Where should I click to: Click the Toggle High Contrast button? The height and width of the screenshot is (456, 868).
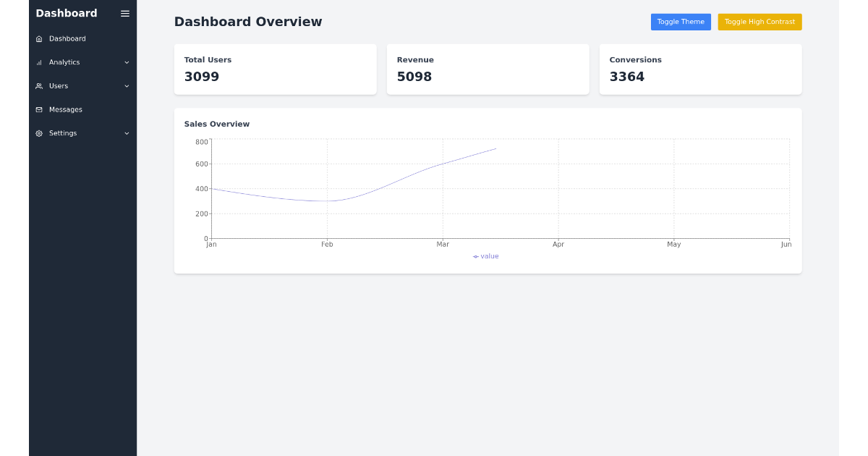coord(759,22)
